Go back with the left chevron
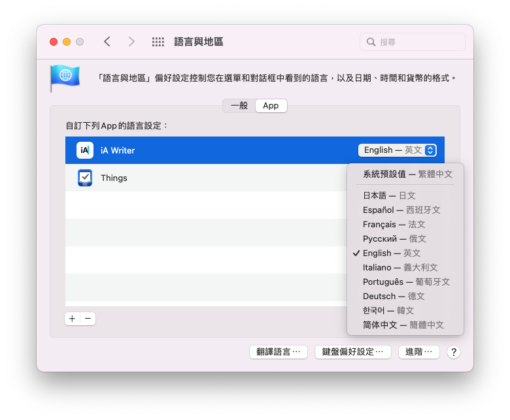Viewport: 510px width, 420px height. [x=107, y=42]
